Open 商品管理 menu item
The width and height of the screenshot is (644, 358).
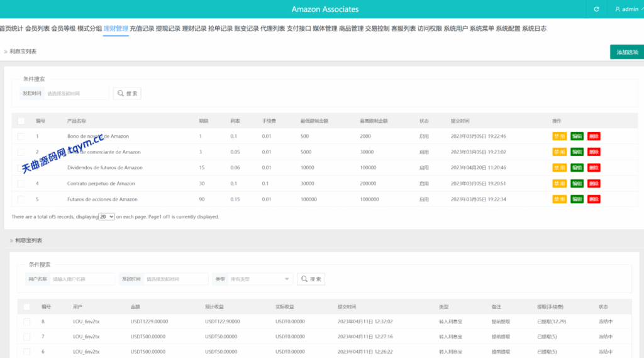tap(351, 28)
